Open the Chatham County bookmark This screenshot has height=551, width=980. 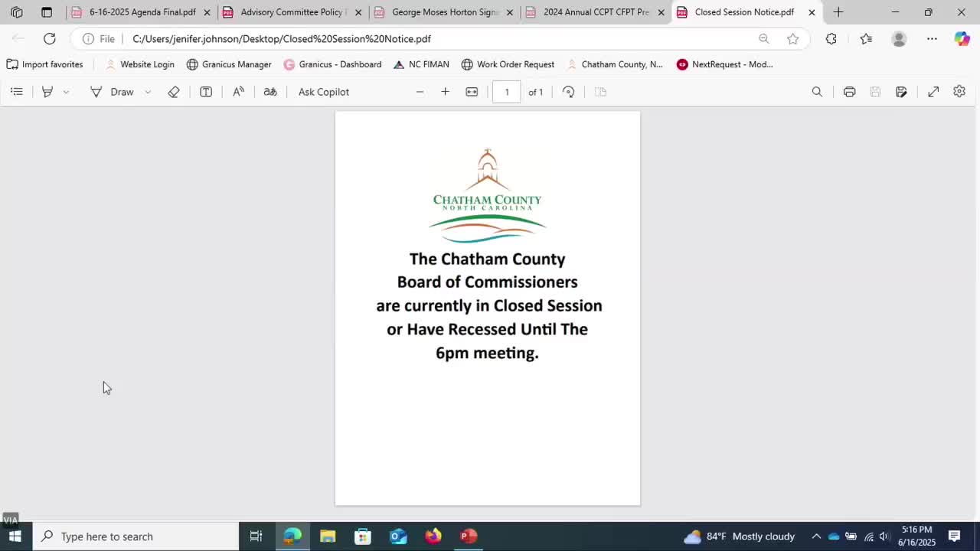click(615, 64)
